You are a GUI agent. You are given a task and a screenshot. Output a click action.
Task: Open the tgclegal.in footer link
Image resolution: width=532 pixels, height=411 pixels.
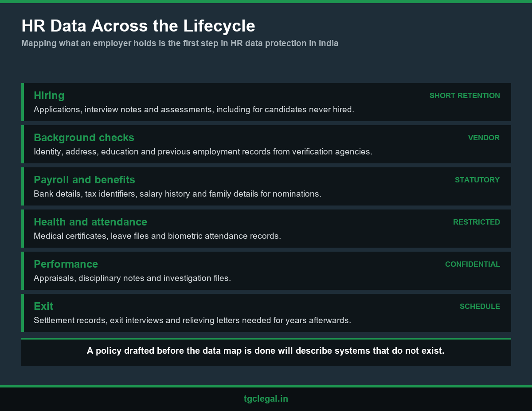click(x=266, y=399)
